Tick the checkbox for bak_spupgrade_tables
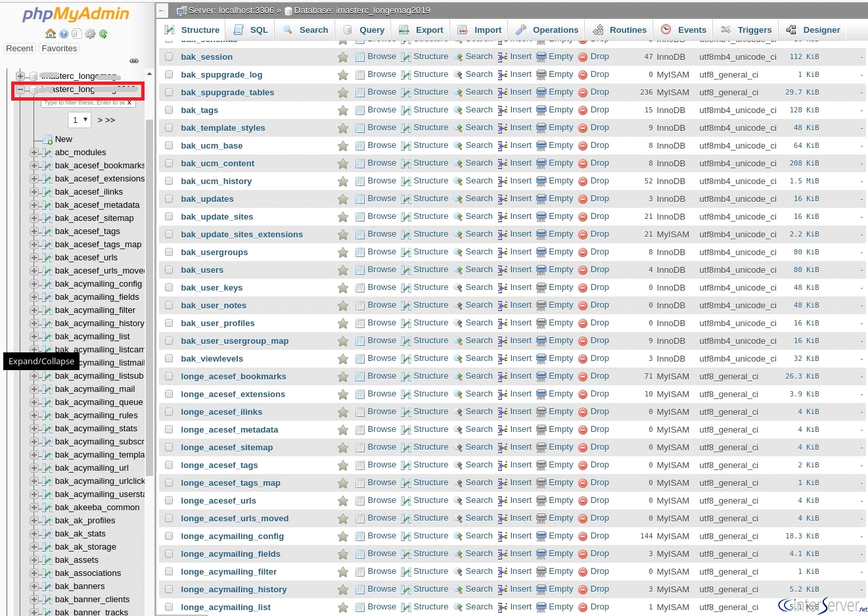Image resolution: width=868 pixels, height=616 pixels. [x=169, y=93]
